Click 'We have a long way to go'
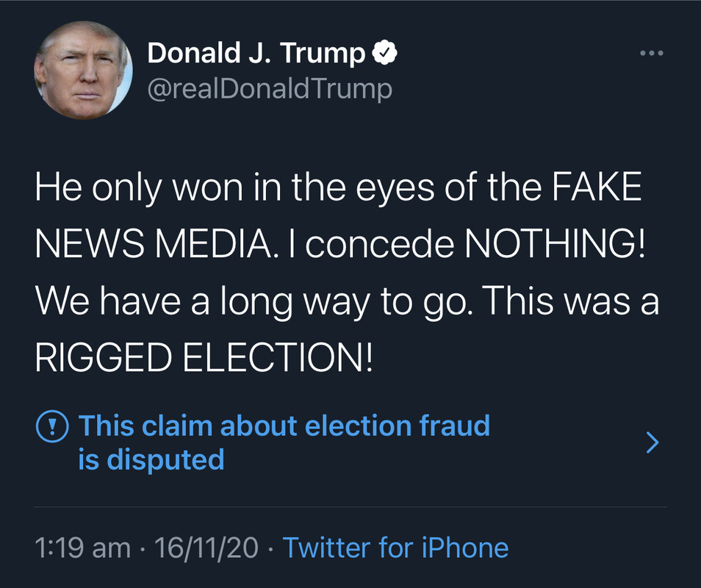 click(254, 302)
